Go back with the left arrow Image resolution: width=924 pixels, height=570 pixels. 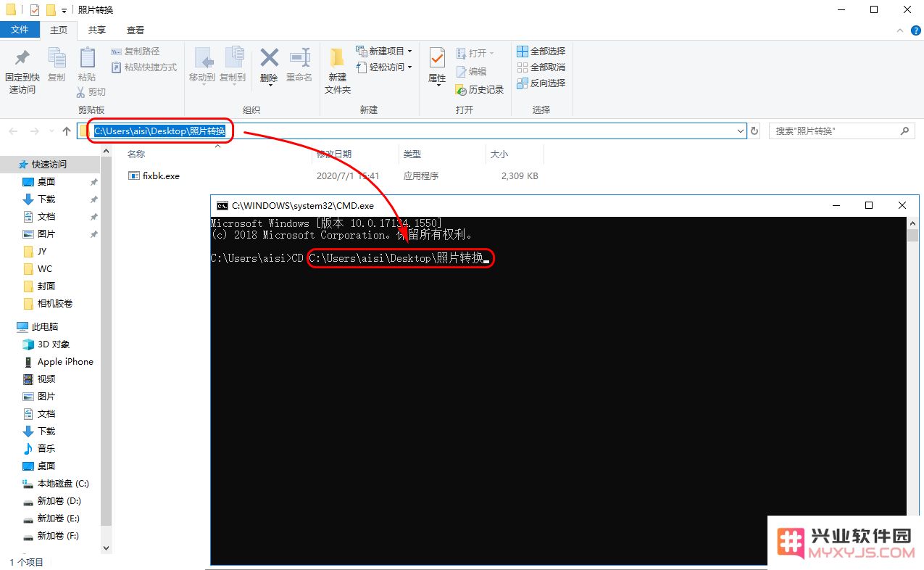coord(13,131)
